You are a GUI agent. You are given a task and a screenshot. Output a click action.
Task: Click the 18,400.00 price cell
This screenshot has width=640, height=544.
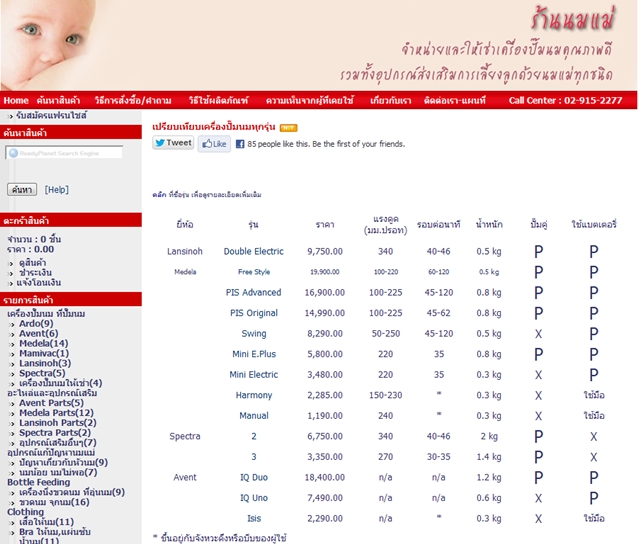coord(325,477)
